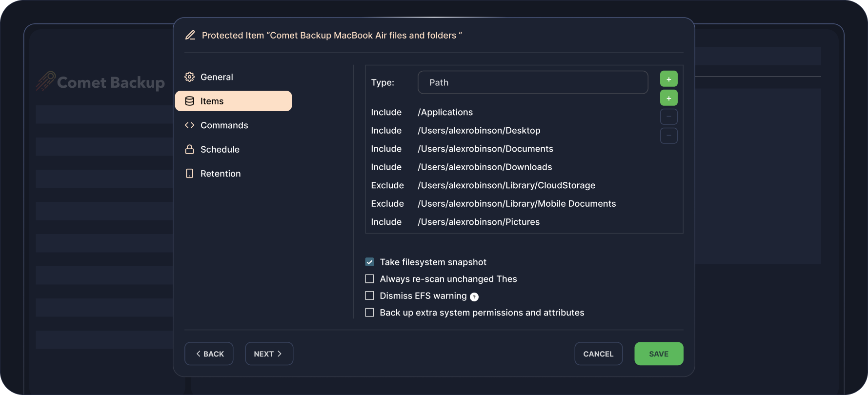Open the Schedule tab
The width and height of the screenshot is (868, 395).
220,149
